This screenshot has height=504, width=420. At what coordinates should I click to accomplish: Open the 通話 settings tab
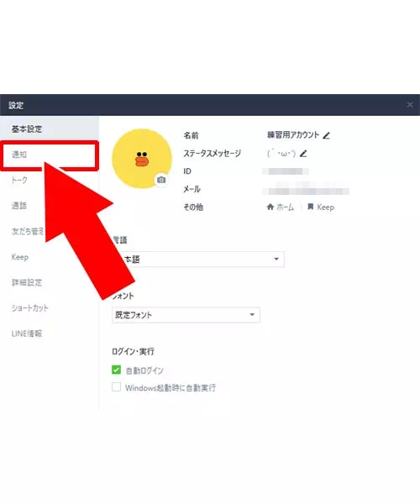19,206
